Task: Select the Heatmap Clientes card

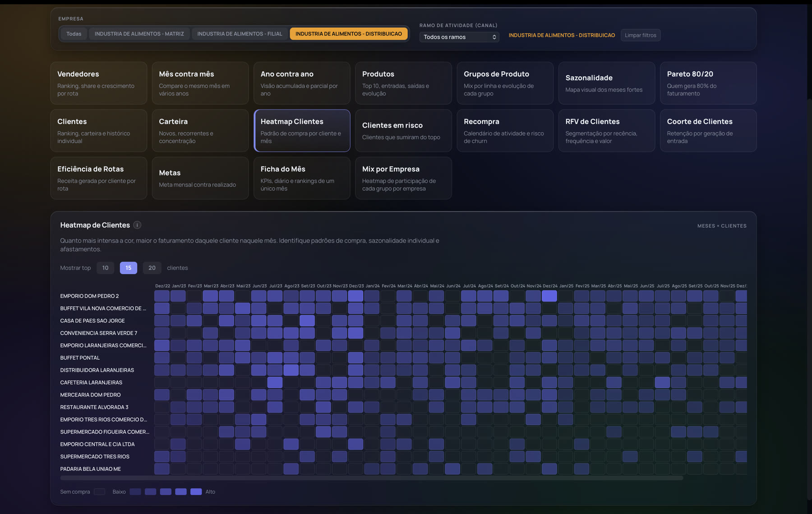Action: [x=302, y=131]
